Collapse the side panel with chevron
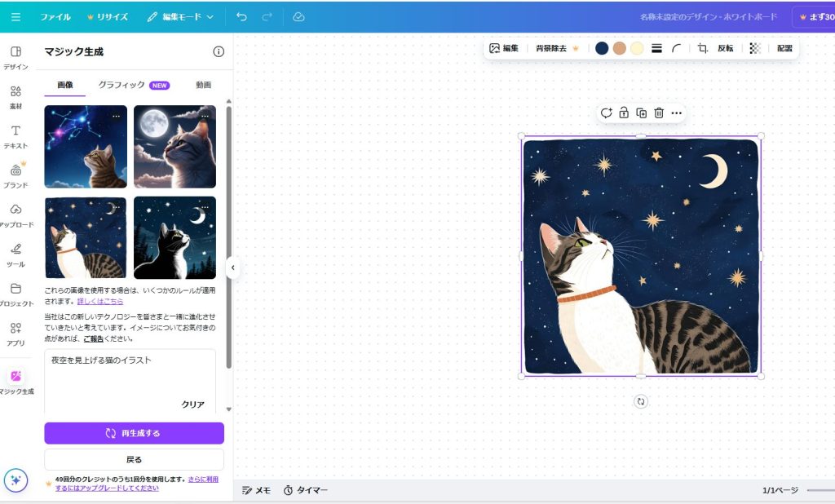Image resolution: width=835 pixels, height=504 pixels. (232, 267)
